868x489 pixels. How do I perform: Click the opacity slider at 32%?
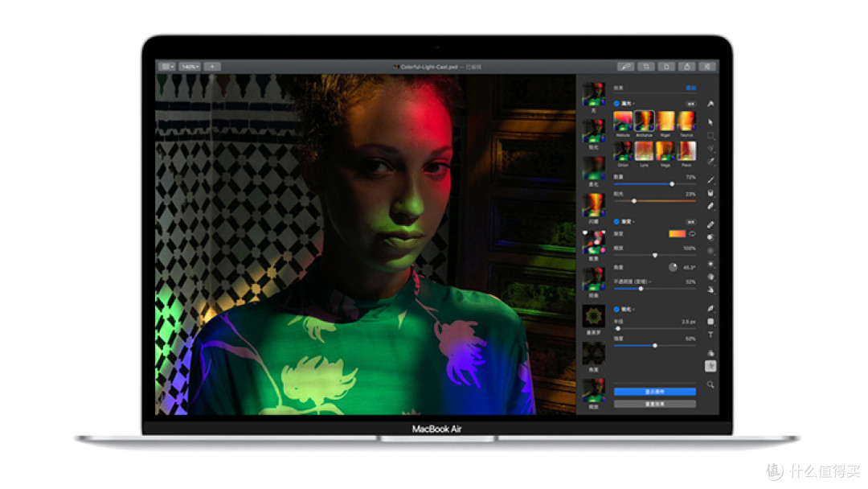(655, 289)
